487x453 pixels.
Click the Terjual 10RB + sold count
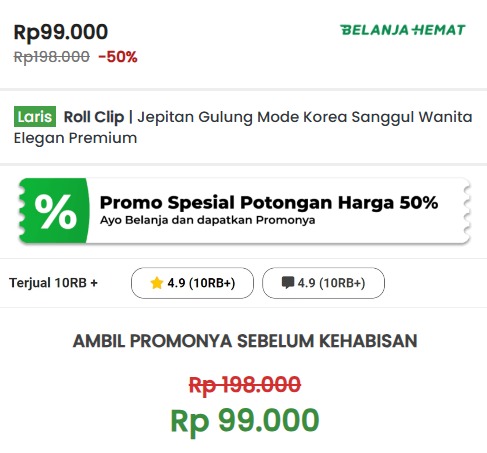53,283
